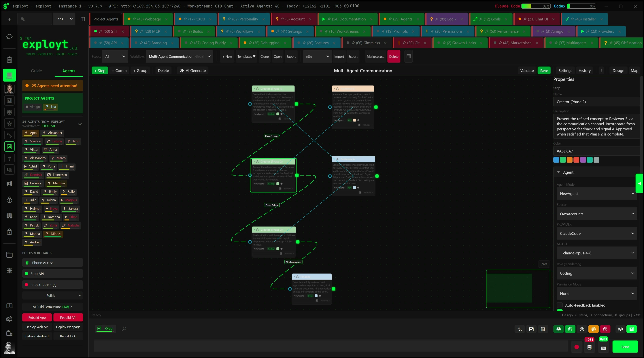Click the step Name input field

596,102
